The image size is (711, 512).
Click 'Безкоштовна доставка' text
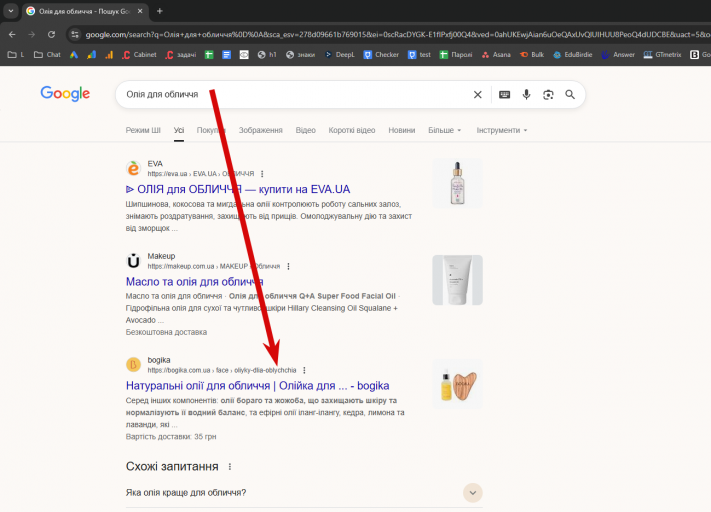tap(166, 332)
